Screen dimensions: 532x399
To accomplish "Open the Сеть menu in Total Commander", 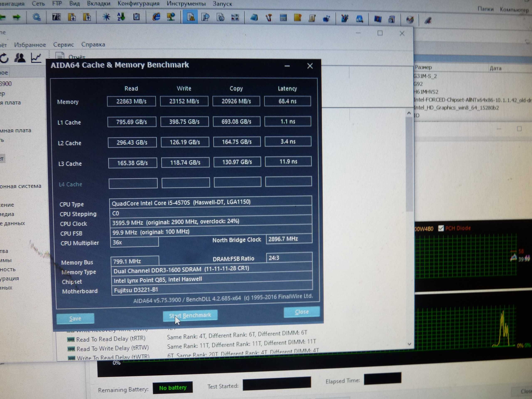I will pos(38,4).
